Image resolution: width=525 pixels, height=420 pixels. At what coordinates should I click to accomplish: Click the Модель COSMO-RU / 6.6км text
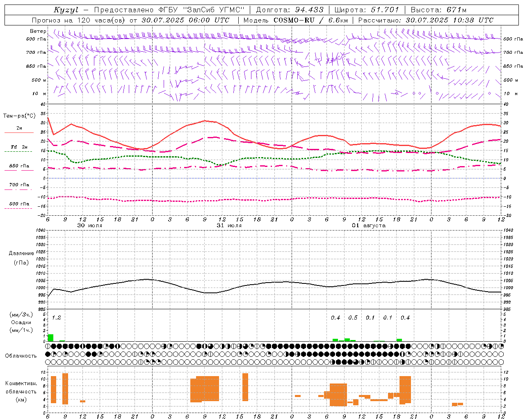[x=296, y=20]
